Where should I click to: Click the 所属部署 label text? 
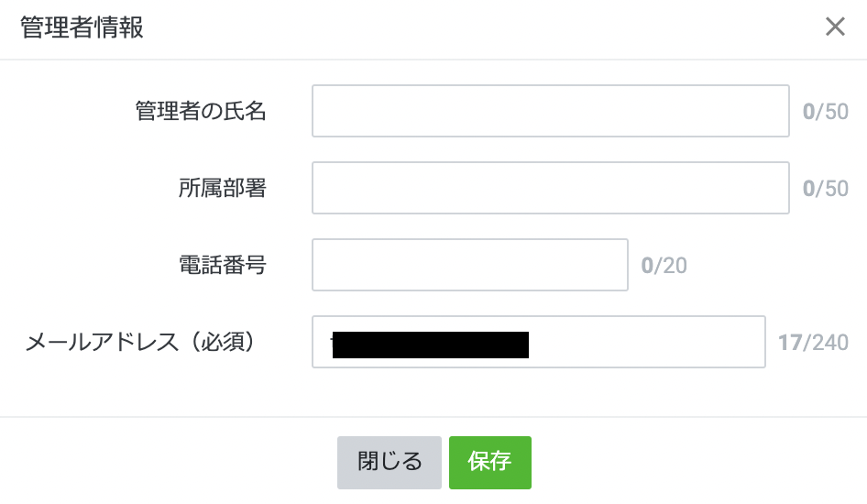pyautogui.click(x=222, y=189)
